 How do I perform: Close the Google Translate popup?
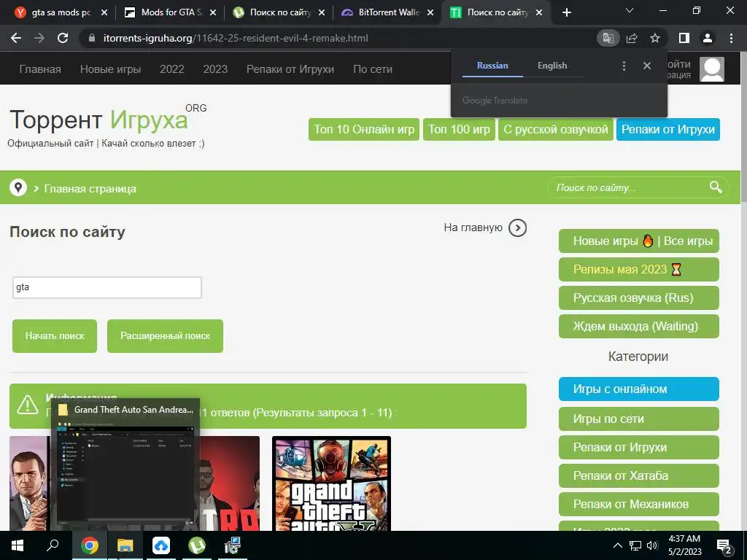tap(646, 66)
